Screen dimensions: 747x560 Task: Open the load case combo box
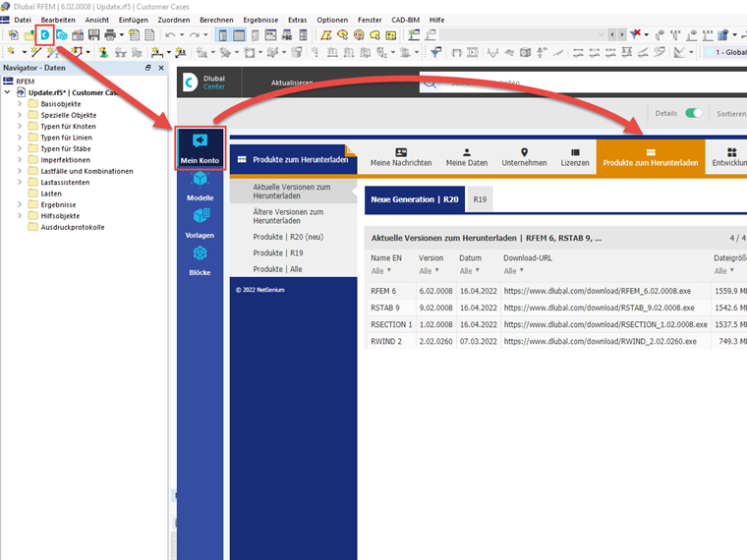tap(523, 34)
